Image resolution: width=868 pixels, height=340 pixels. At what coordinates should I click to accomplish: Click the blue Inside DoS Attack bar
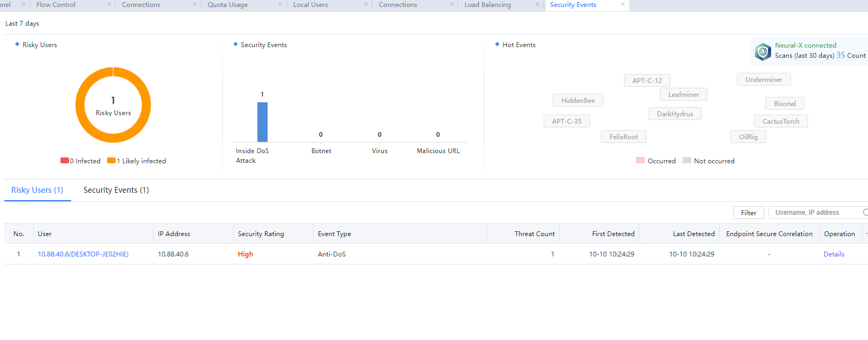click(x=262, y=122)
